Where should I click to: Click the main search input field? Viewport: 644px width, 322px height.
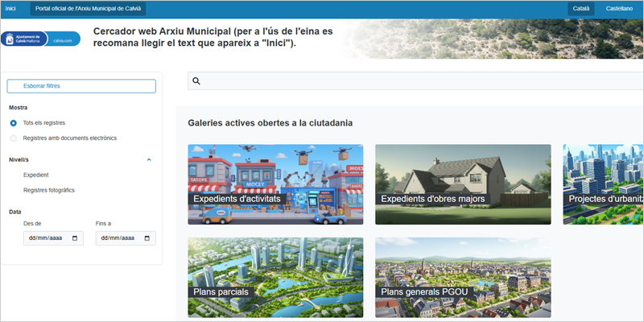(415, 81)
